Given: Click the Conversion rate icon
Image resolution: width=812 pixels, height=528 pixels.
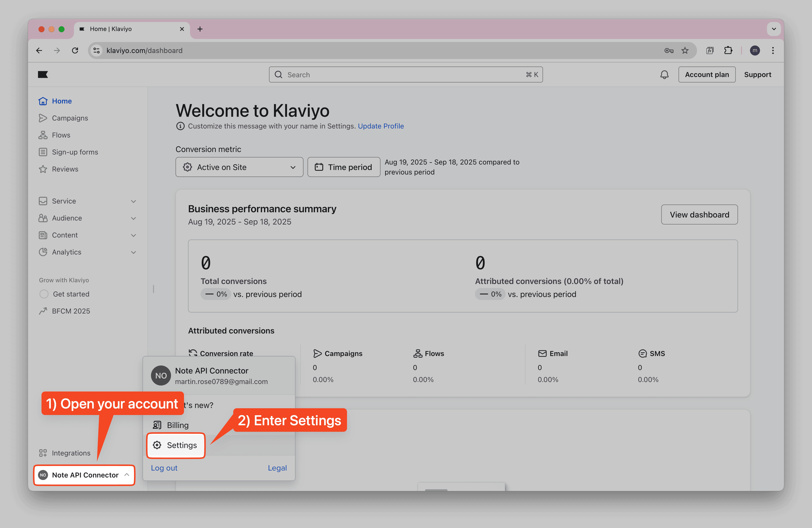Looking at the screenshot, I should click(193, 353).
